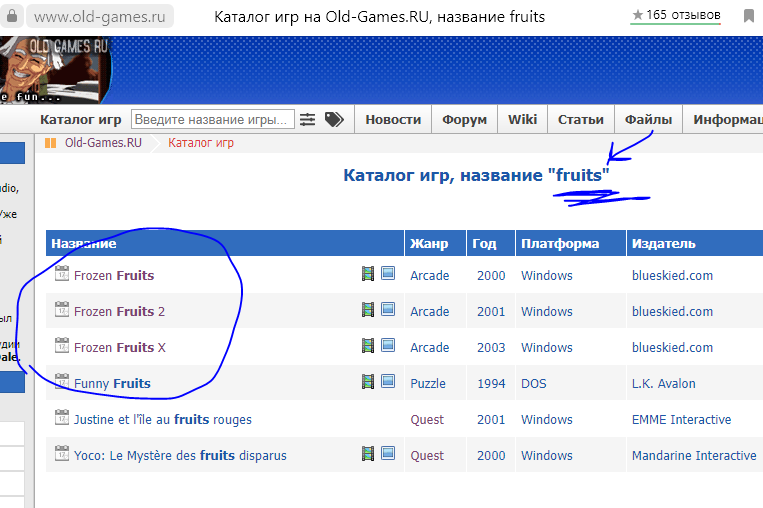Open year 2003 in Frozen Fruits X row
Screen dimensions: 763x508
[x=491, y=347]
